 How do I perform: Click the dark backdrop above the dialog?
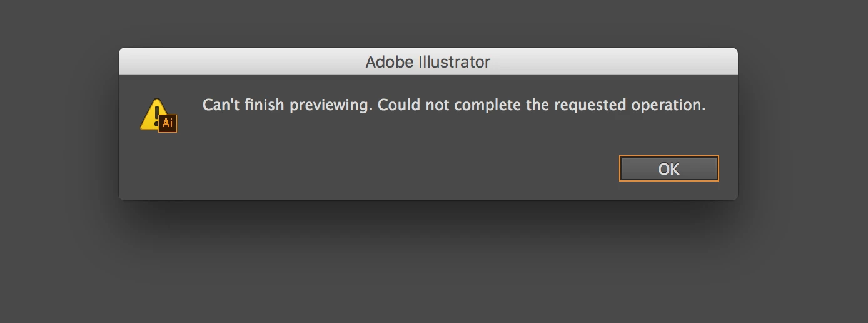434,22
